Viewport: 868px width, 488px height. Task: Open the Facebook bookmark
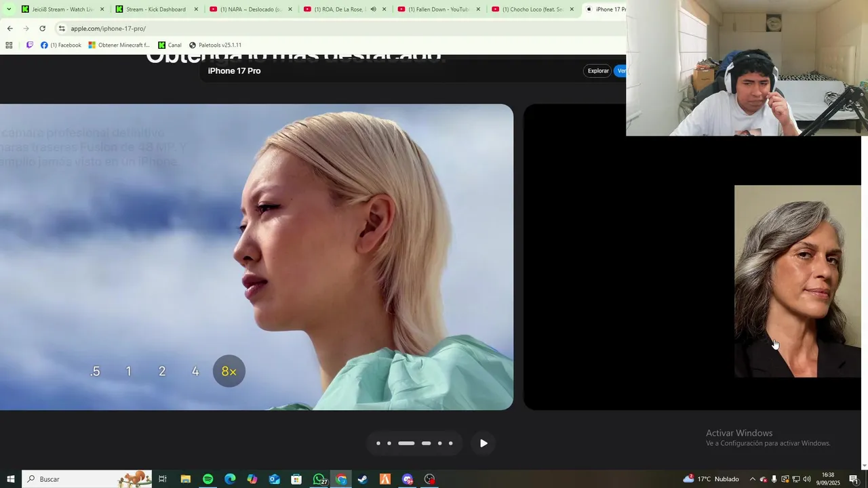pyautogui.click(x=61, y=45)
